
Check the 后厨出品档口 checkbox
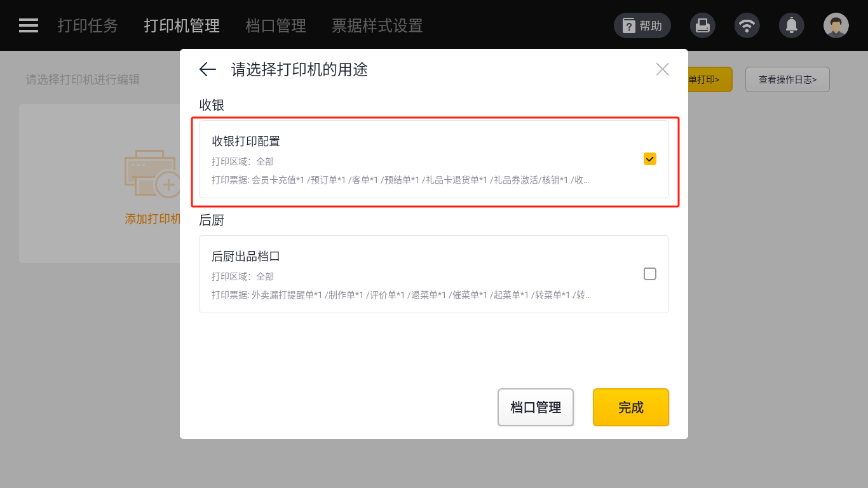(649, 274)
